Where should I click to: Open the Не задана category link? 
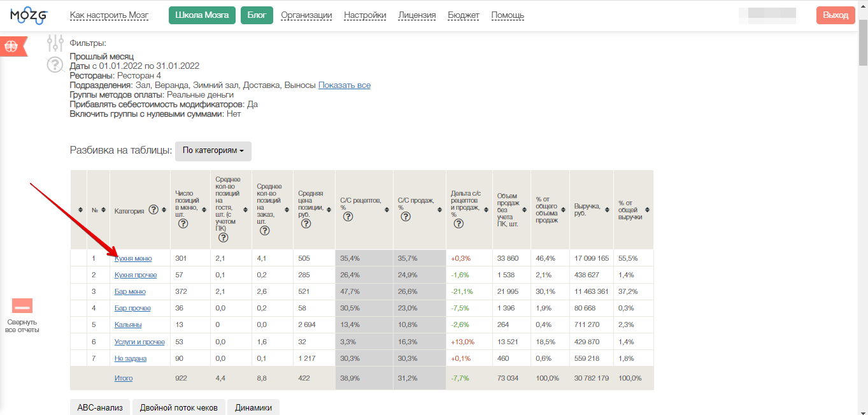[131, 358]
